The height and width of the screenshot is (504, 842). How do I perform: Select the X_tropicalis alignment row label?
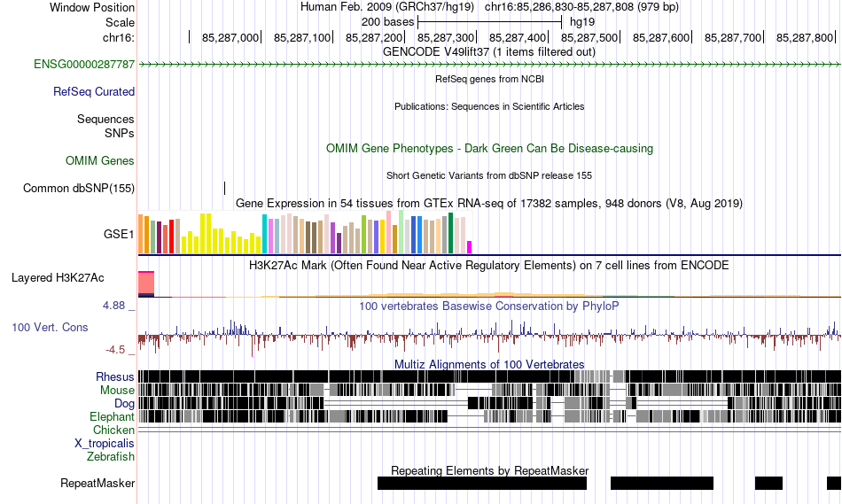point(105,444)
